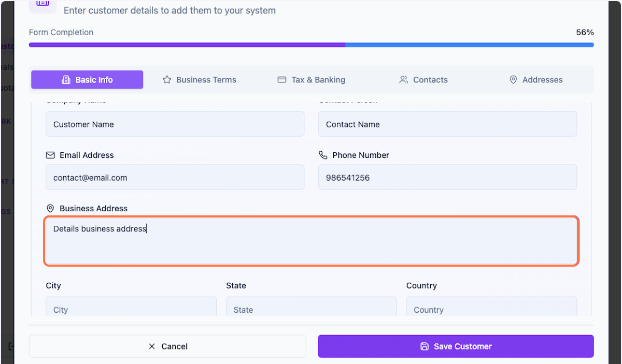Click the Form Completion progress bar
This screenshot has width=622, height=364.
(311, 45)
